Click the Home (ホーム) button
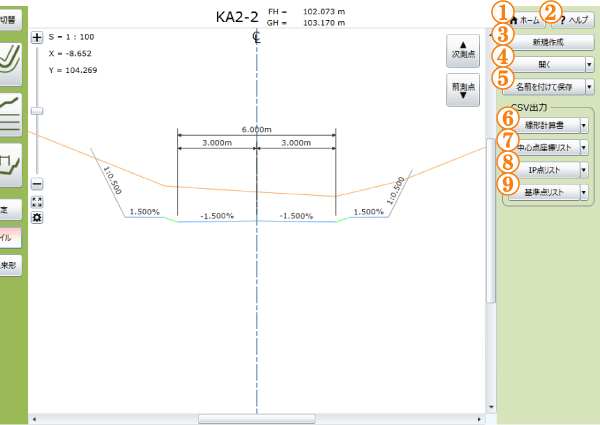Viewport: 600px width, 425px height. click(526, 20)
